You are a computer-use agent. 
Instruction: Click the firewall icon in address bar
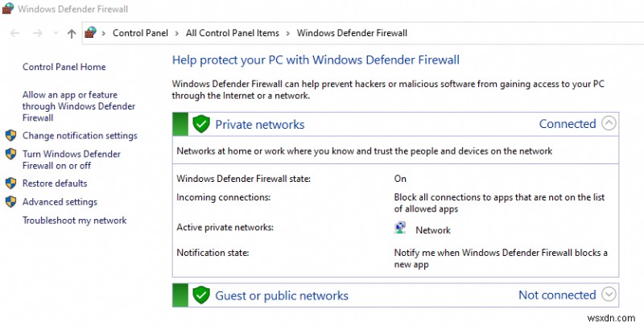point(90,32)
